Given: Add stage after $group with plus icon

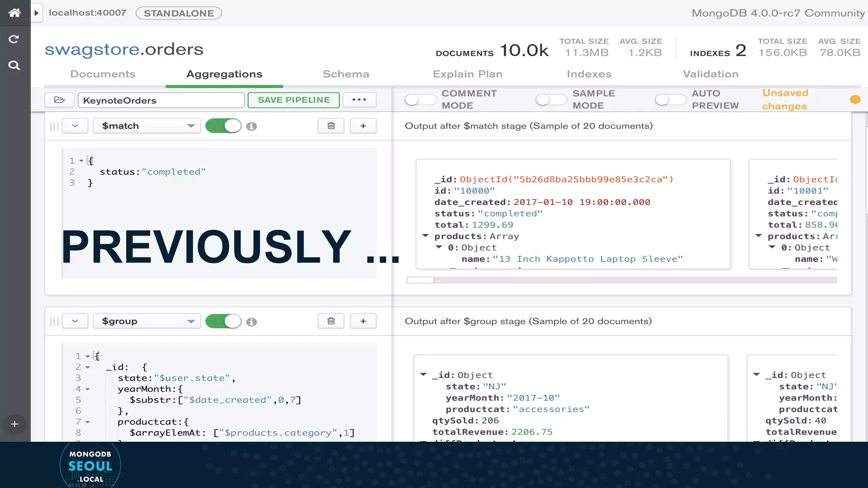Looking at the screenshot, I should [x=363, y=321].
